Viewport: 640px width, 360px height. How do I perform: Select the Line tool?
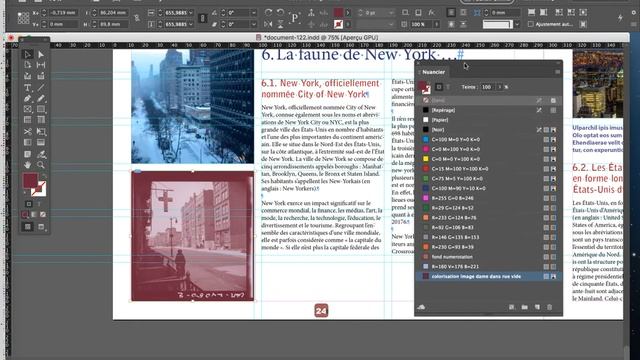point(41,87)
